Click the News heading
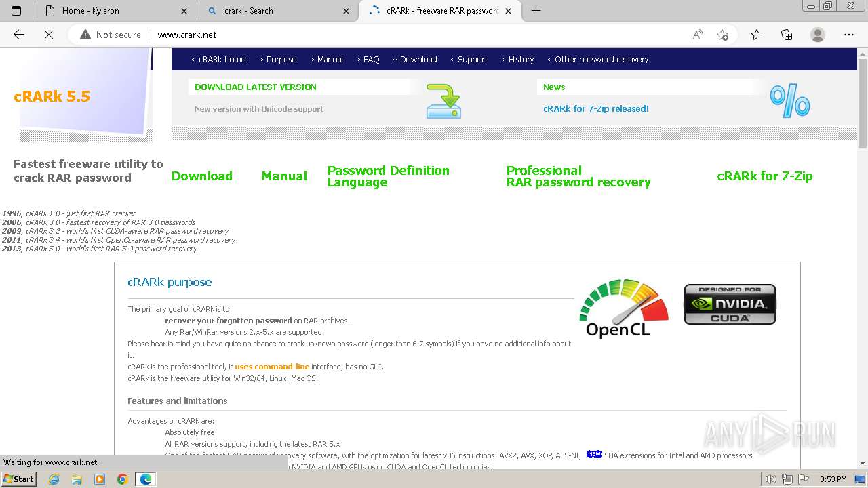 click(554, 87)
